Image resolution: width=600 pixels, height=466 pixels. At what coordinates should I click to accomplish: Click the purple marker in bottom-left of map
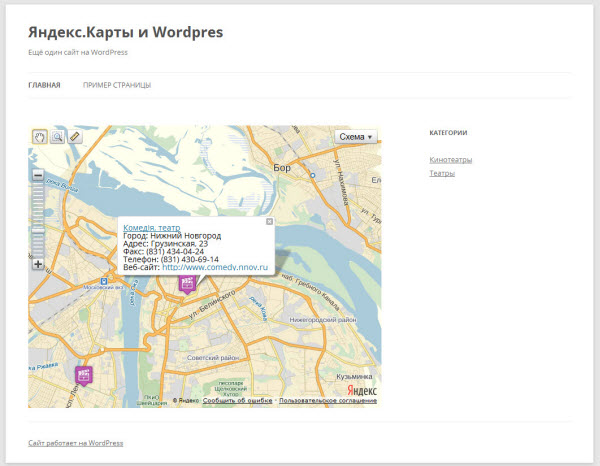[x=84, y=375]
